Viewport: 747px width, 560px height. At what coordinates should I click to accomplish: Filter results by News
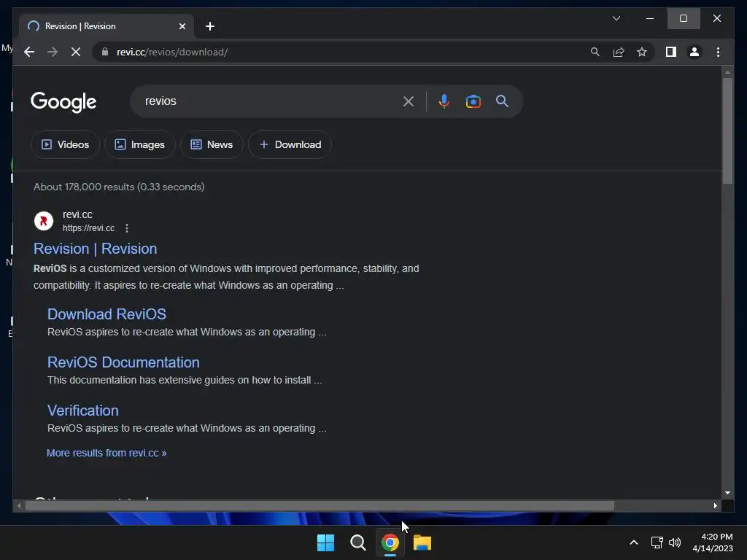click(x=212, y=144)
